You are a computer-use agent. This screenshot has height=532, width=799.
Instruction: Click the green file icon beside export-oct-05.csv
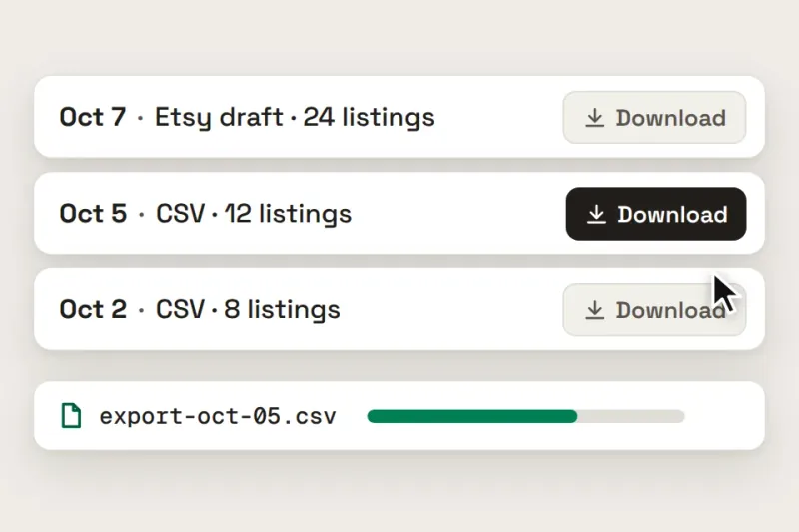coord(71,416)
